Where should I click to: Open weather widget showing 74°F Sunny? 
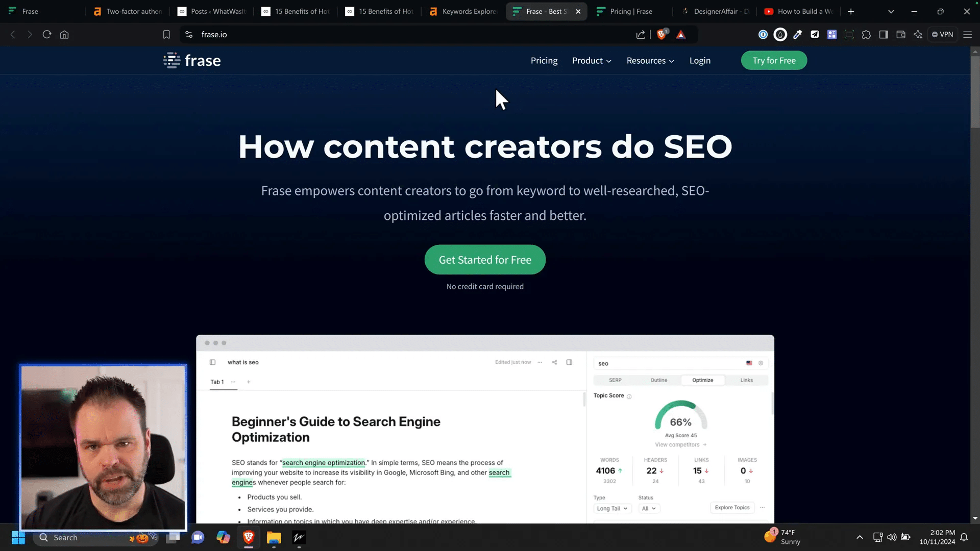tap(782, 537)
